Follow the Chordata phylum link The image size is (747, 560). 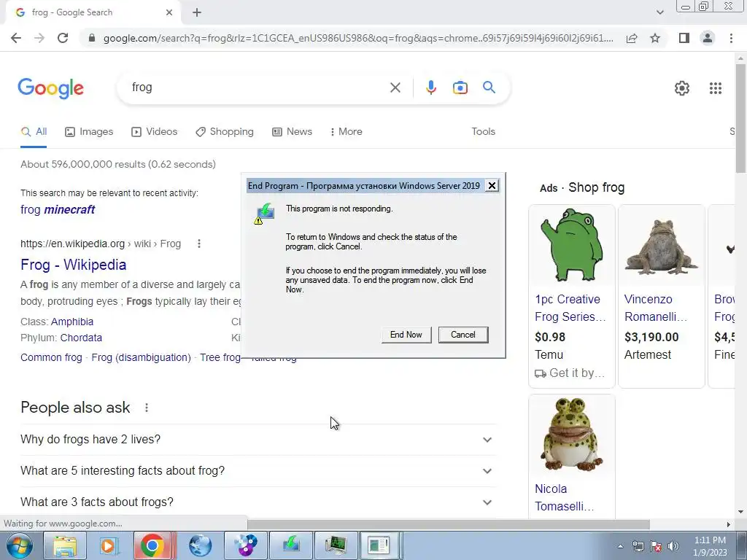[x=81, y=338]
